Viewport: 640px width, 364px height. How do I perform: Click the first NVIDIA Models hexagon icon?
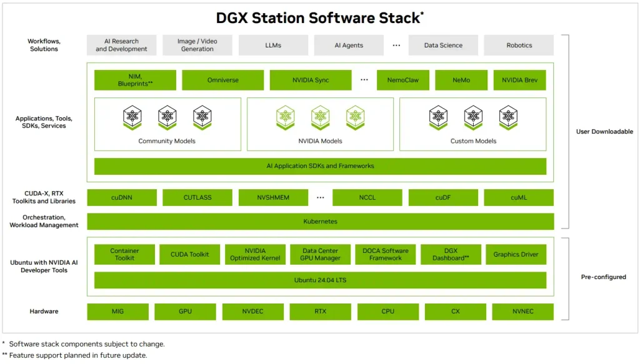point(285,118)
